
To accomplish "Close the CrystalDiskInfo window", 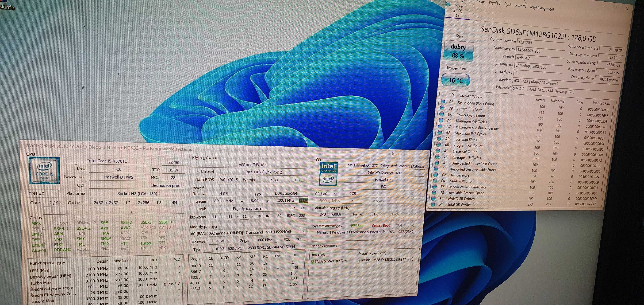I will (627, 8).
